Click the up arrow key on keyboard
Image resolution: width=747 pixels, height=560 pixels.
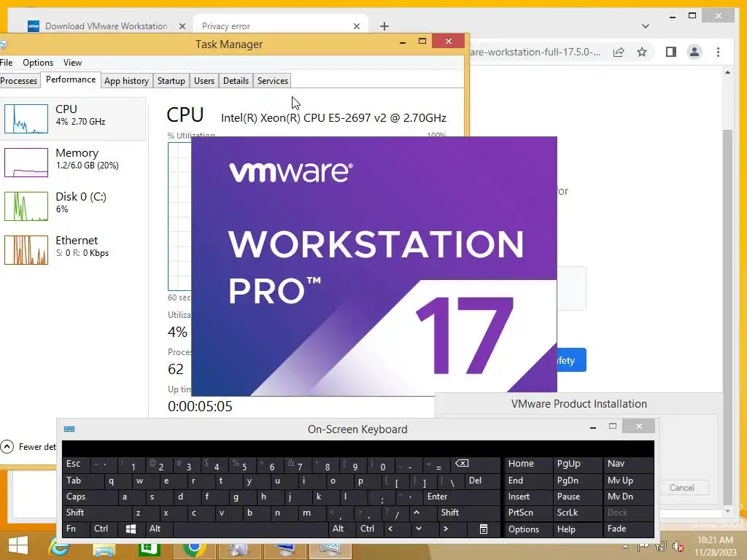coord(417,513)
